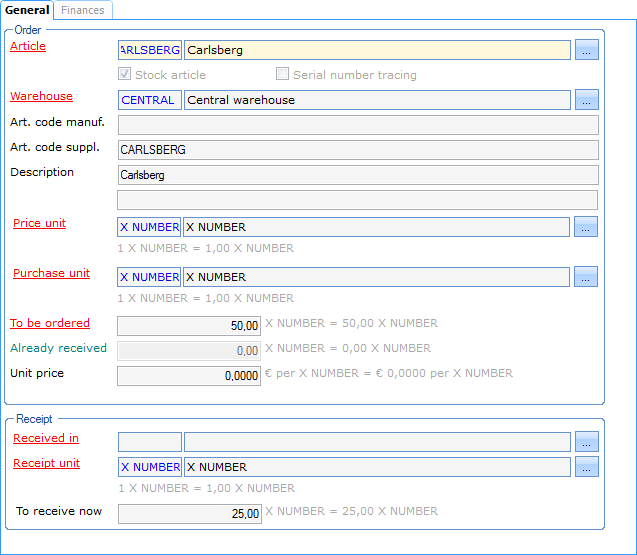Click the red Article label link
Image resolution: width=637 pixels, height=555 pixels.
[x=28, y=46]
